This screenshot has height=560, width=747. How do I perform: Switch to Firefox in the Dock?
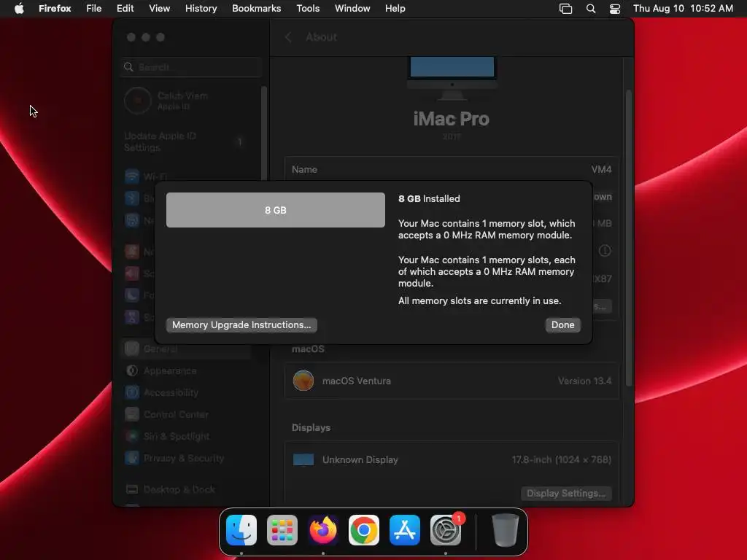pyautogui.click(x=323, y=530)
